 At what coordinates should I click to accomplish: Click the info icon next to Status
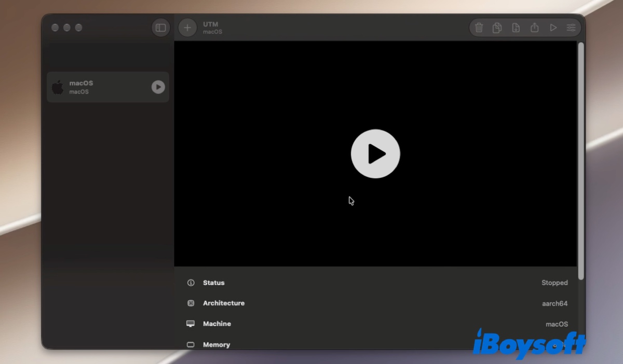click(x=191, y=283)
